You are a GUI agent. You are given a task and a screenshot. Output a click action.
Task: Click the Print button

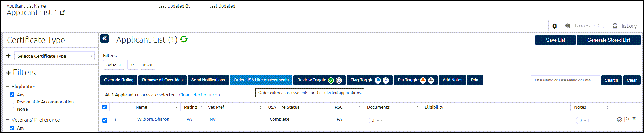click(475, 80)
